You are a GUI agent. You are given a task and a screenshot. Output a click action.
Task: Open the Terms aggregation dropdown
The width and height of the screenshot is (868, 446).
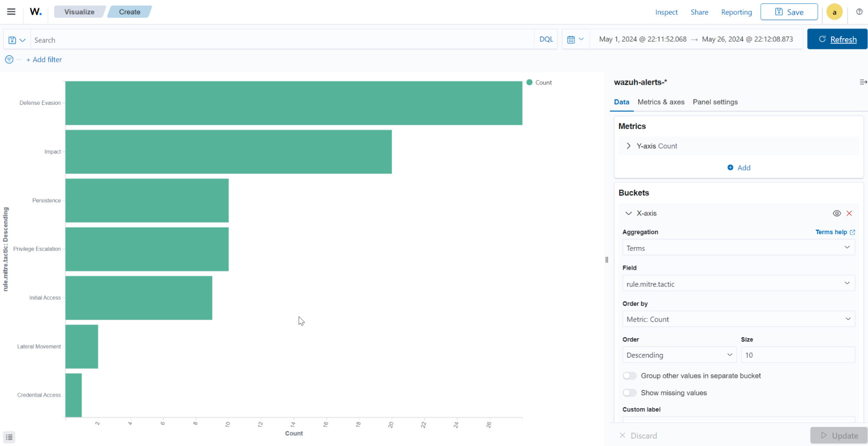[x=738, y=247]
